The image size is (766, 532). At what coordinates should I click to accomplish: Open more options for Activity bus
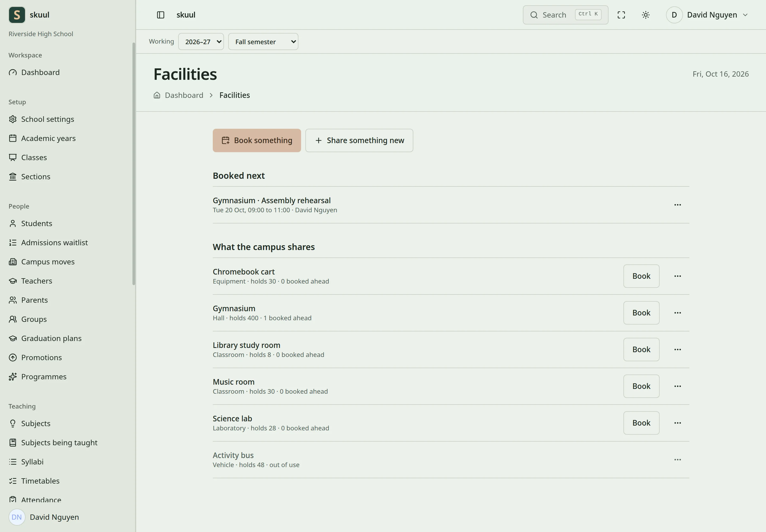677,459
